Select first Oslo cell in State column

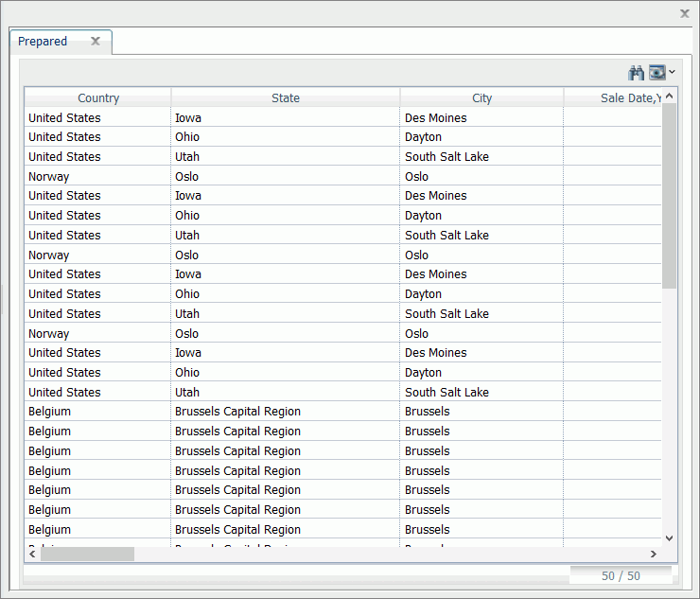286,176
